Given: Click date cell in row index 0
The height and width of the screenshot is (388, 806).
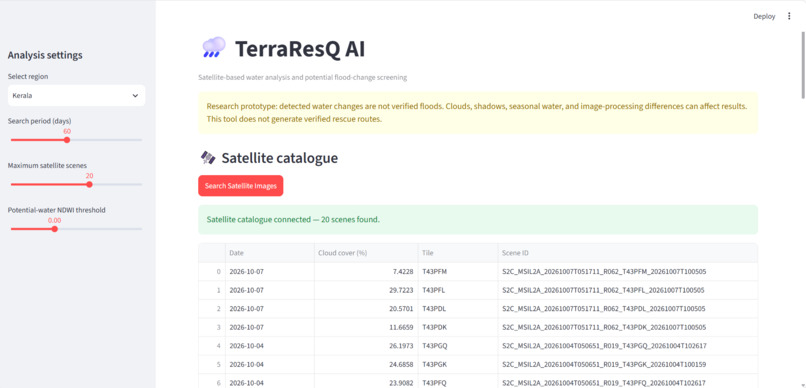Looking at the screenshot, I should [x=269, y=271].
